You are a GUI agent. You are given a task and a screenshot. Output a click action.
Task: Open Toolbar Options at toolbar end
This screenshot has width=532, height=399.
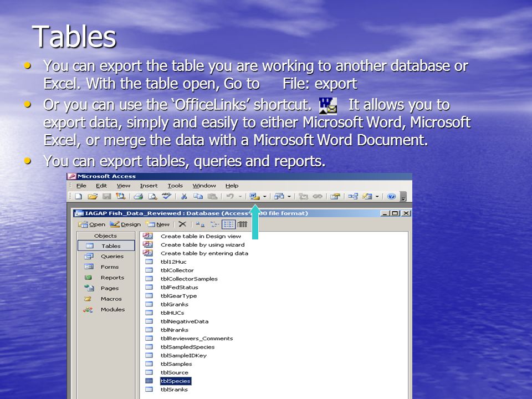[403, 196]
